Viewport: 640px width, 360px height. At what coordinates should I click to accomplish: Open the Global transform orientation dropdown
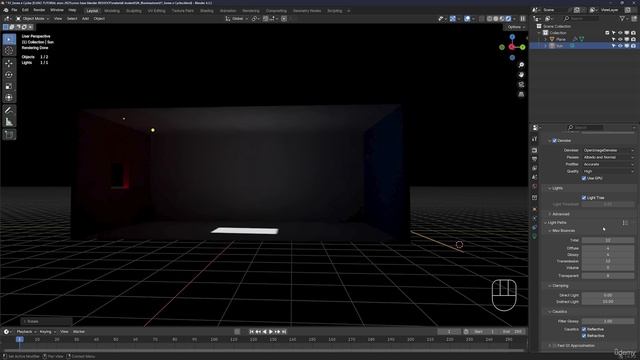pyautogui.click(x=237, y=19)
